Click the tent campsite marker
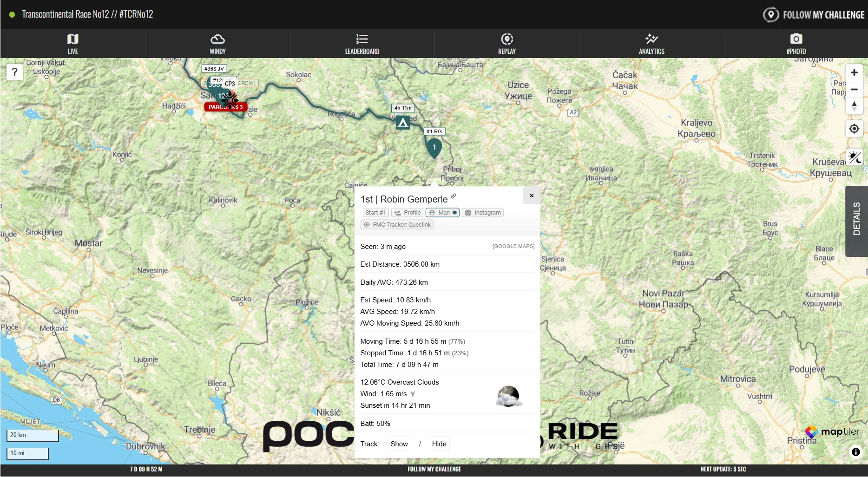This screenshot has height=477, width=868. (x=403, y=123)
